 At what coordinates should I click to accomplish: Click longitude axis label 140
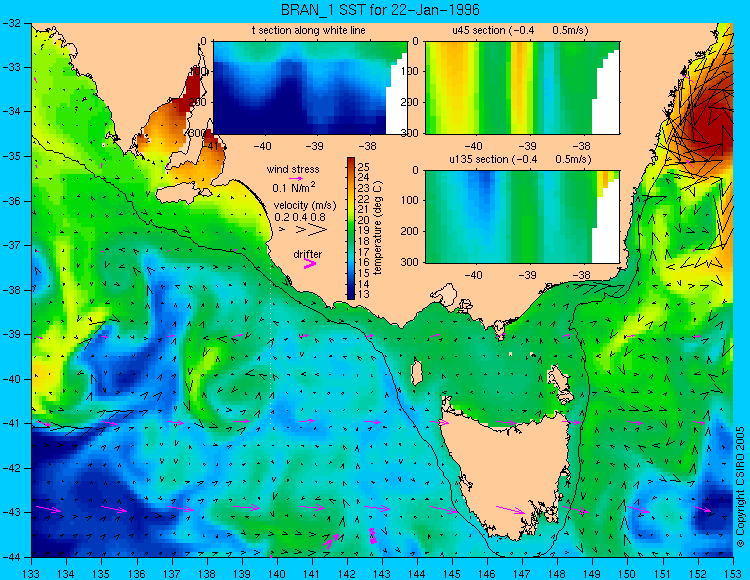pos(277,573)
